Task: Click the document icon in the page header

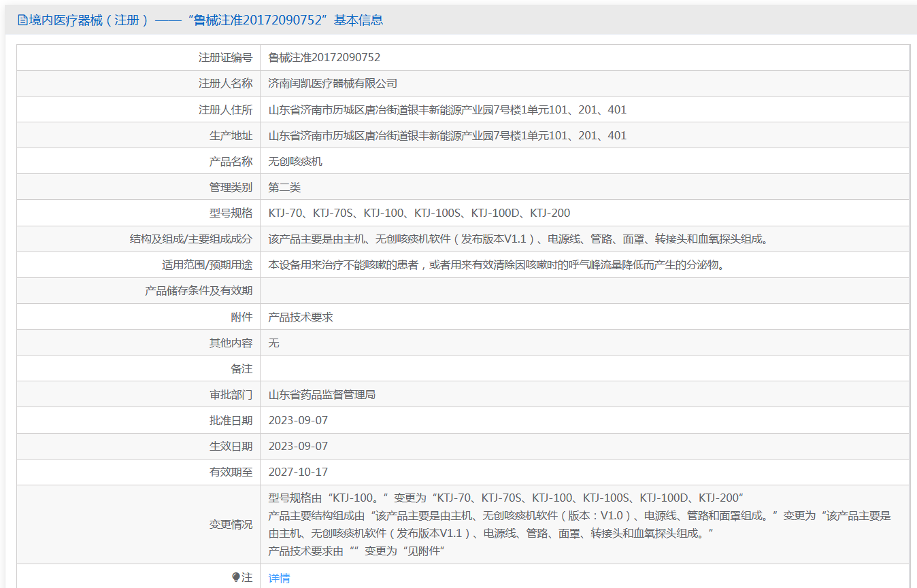Action: click(x=22, y=20)
